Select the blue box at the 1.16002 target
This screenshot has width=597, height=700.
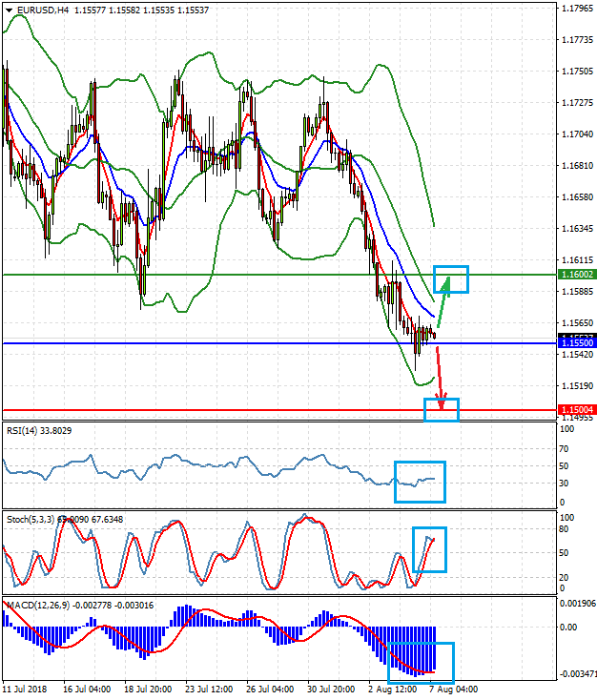coord(451,278)
